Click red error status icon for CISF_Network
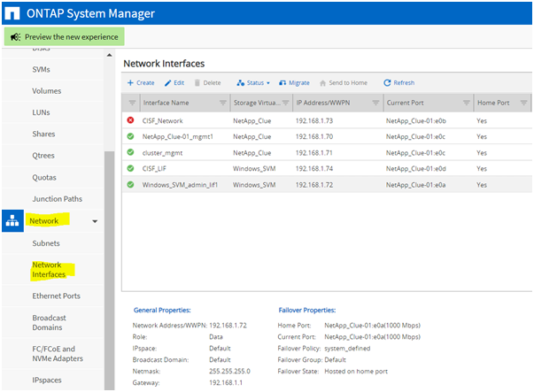The width and height of the screenshot is (534, 392). pyautogui.click(x=130, y=120)
